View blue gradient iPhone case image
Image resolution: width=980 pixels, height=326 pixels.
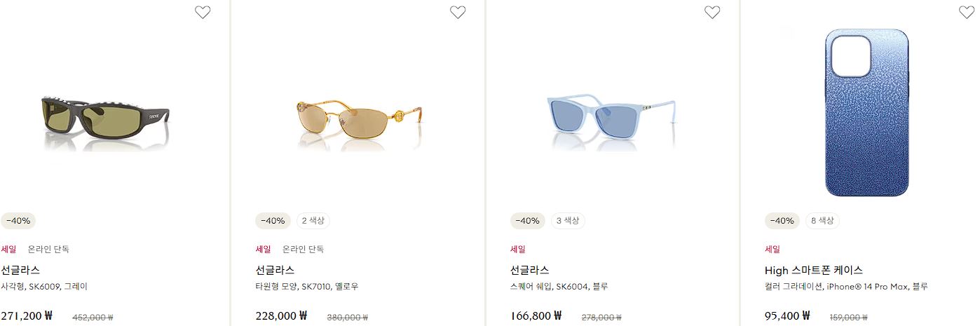tap(867, 112)
